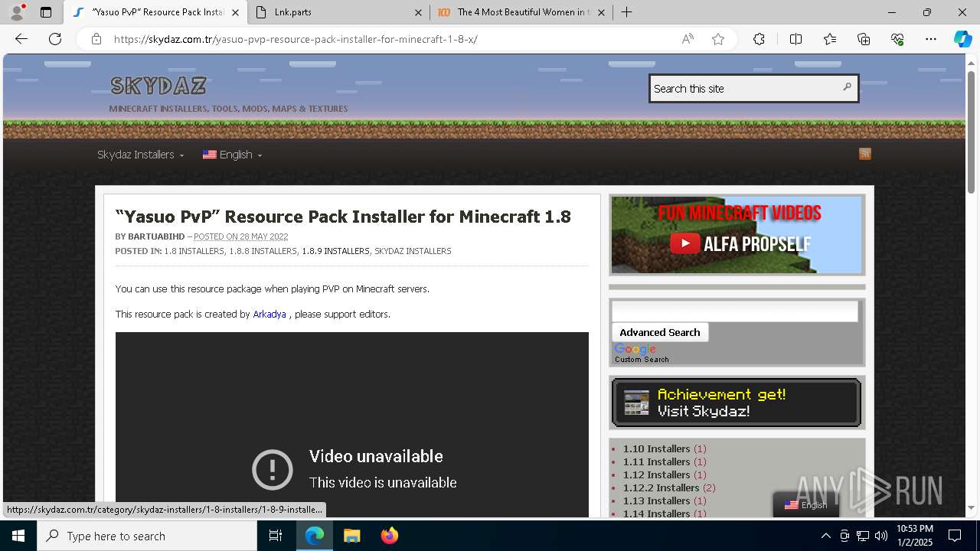Open Favorites list icon
This screenshot has height=551, width=980.
[830, 39]
